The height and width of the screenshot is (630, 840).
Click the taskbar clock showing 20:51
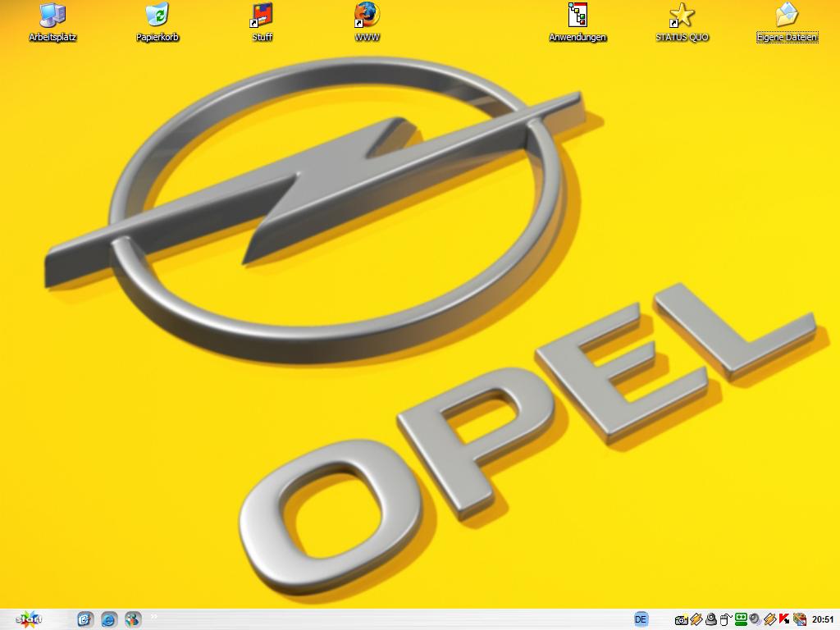[823, 620]
